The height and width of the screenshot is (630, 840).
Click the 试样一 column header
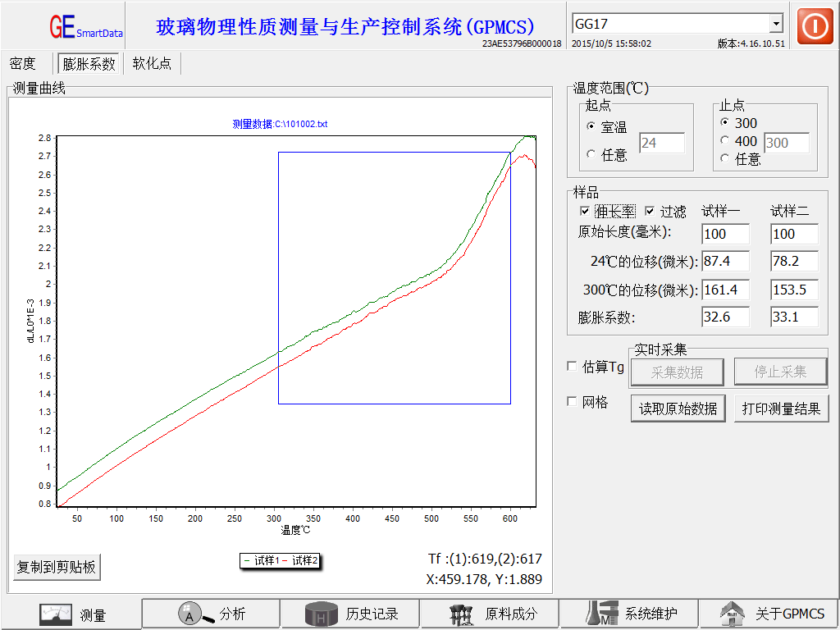[x=720, y=211]
